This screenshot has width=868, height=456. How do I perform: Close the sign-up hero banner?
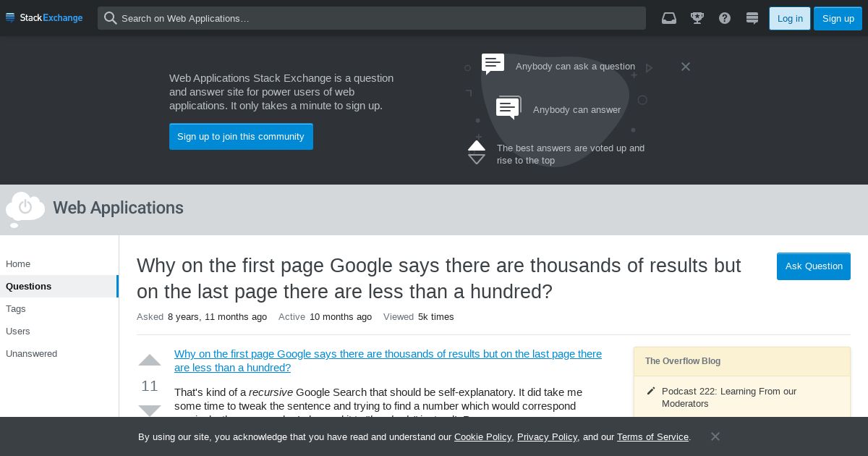click(686, 67)
